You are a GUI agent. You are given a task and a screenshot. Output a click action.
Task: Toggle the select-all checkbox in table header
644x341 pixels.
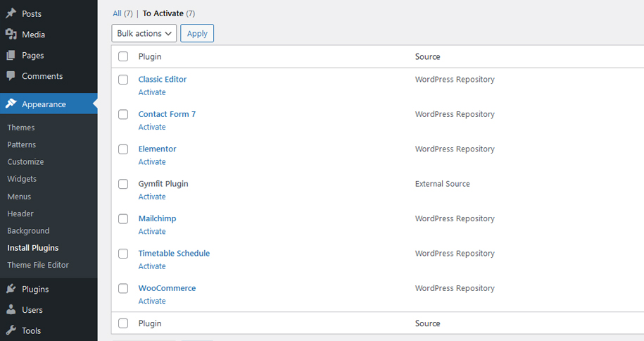coord(123,57)
